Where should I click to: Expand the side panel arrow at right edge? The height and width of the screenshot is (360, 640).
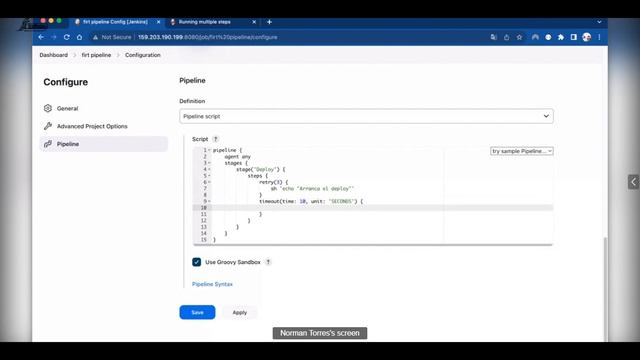(x=633, y=182)
